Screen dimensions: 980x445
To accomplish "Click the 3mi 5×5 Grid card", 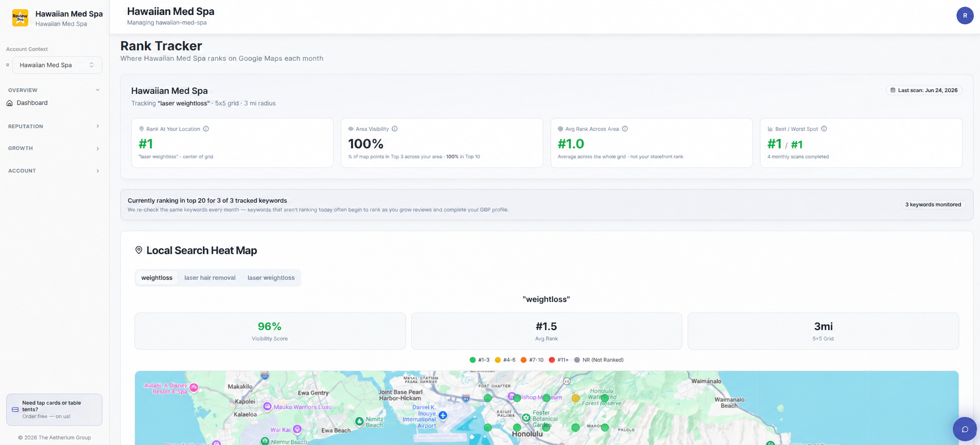I will tap(823, 331).
